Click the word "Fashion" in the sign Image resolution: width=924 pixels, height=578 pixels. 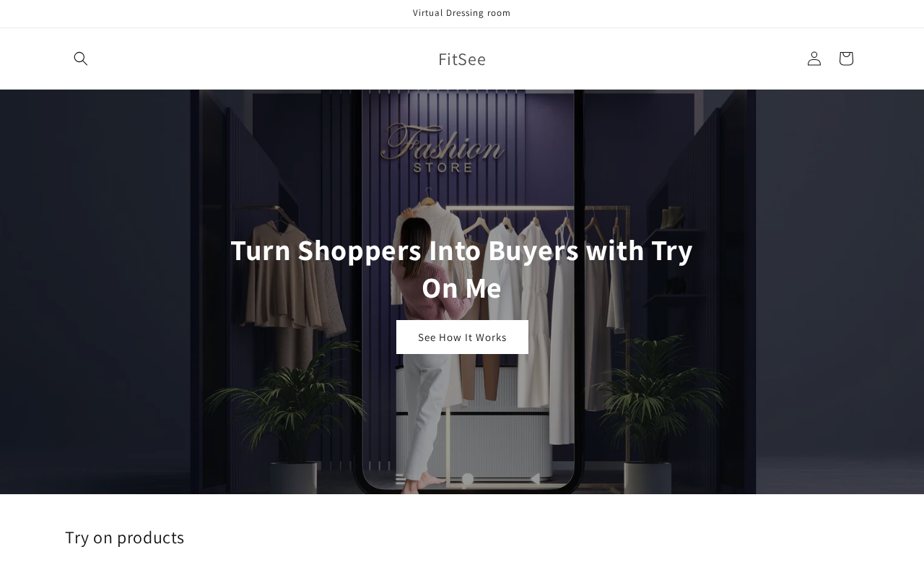[x=443, y=141]
